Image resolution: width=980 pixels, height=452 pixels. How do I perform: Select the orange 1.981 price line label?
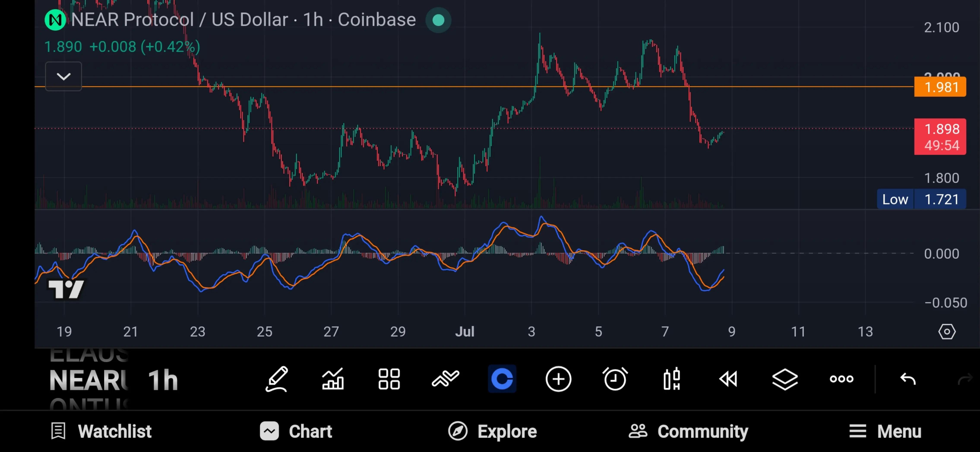point(940,87)
